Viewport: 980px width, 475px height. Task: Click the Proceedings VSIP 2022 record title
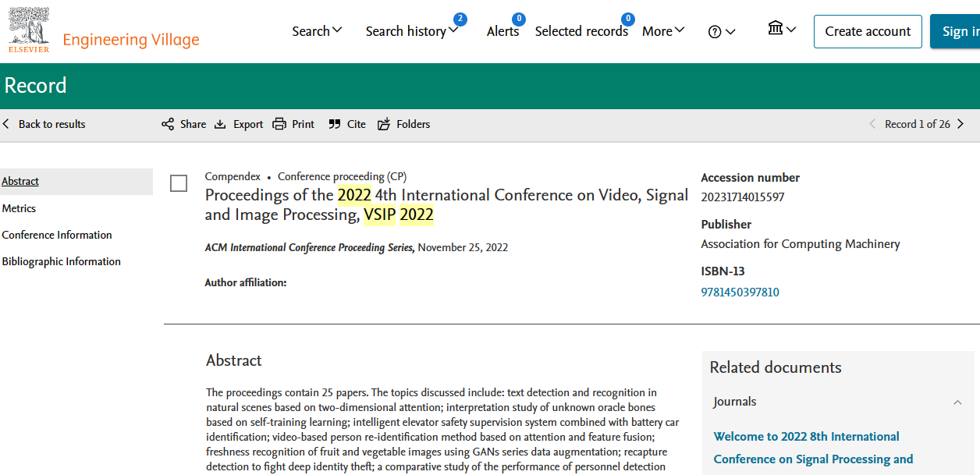pos(446,205)
